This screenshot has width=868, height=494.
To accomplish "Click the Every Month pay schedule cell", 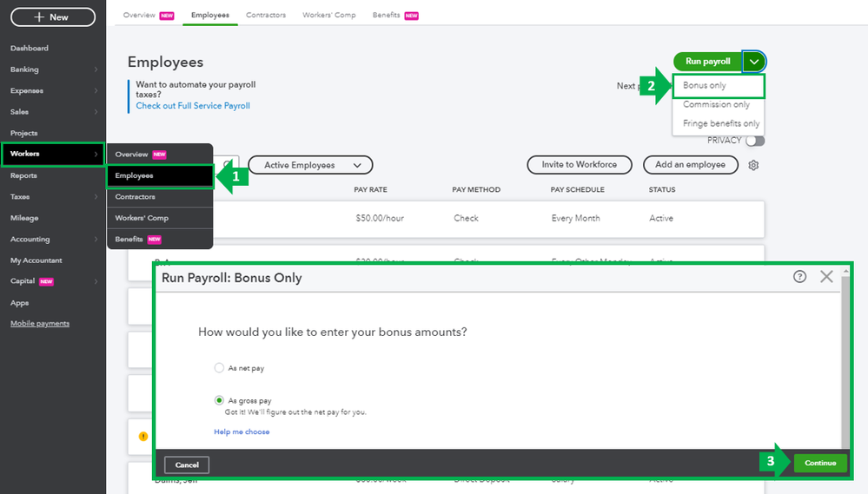I will click(576, 219).
